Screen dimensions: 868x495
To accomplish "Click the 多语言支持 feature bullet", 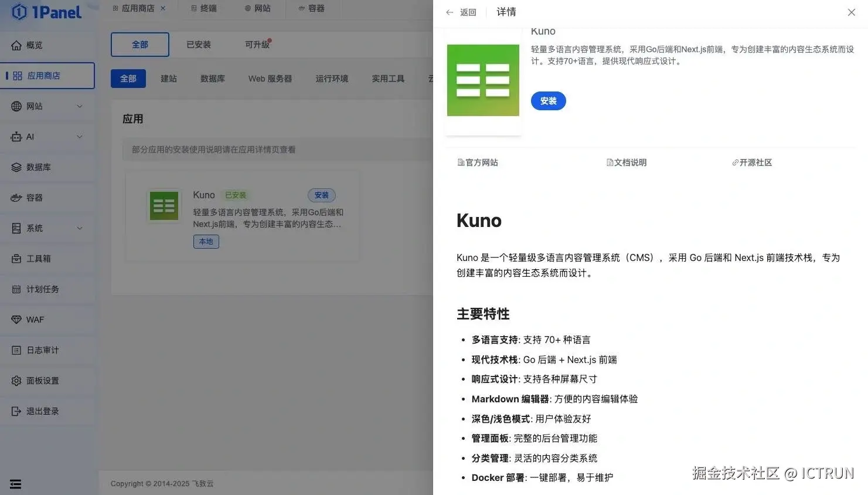I will [x=531, y=340].
